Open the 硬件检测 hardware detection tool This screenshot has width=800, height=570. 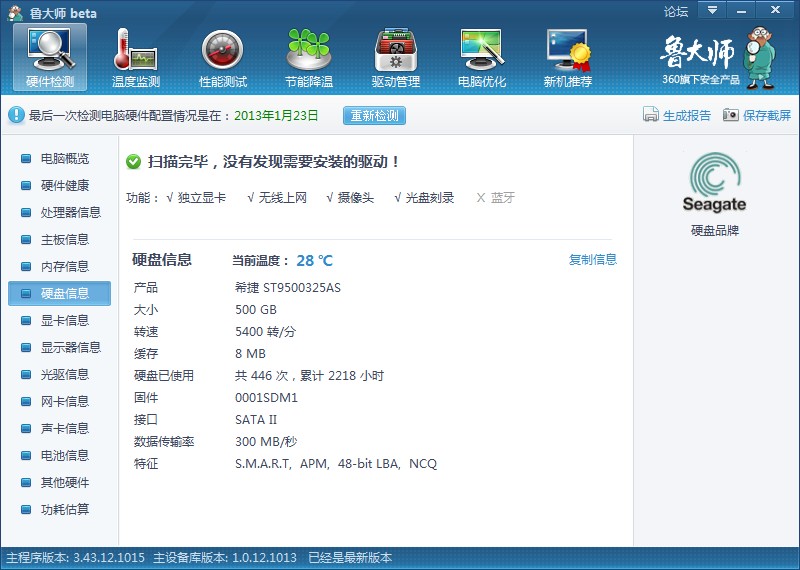coord(50,57)
